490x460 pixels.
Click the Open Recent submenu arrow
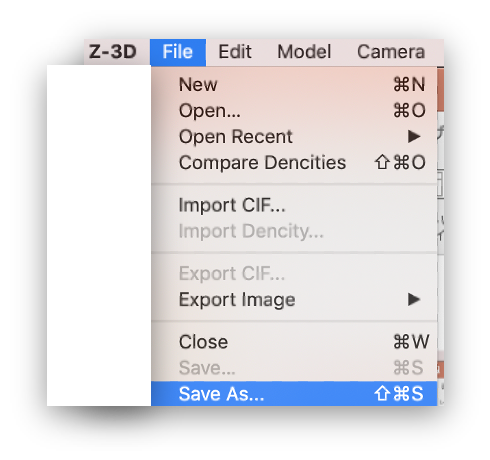(414, 136)
